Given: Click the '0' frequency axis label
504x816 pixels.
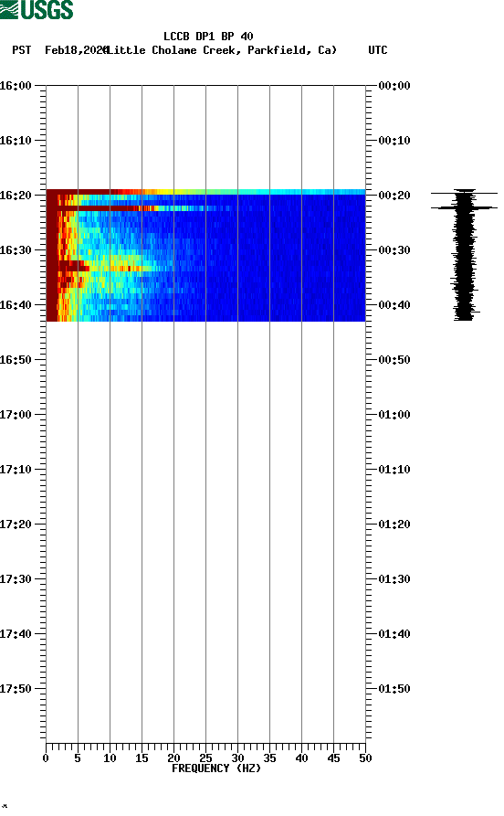Looking at the screenshot, I should click(46, 758).
